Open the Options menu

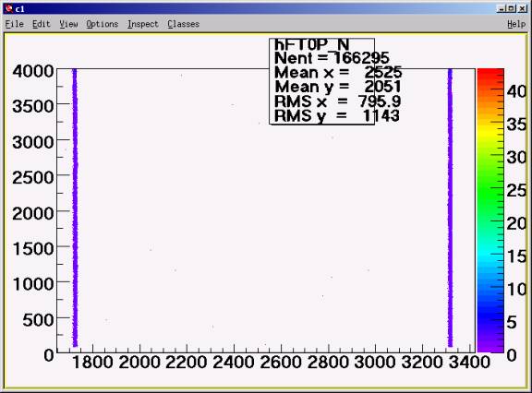pyautogui.click(x=103, y=24)
